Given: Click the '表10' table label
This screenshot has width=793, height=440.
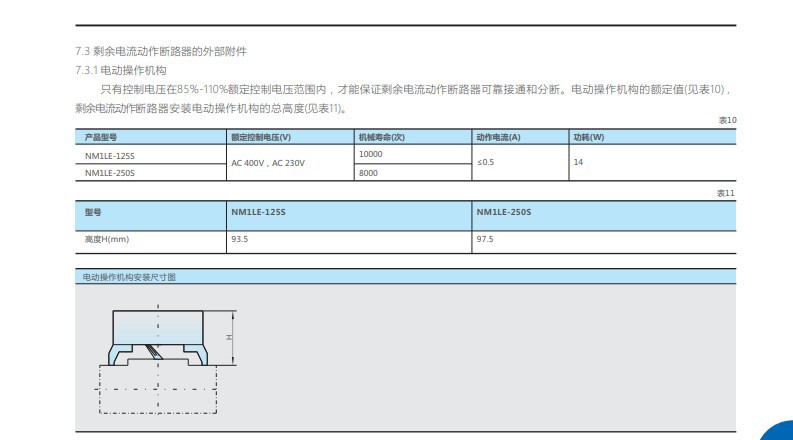Looking at the screenshot, I should point(727,120).
